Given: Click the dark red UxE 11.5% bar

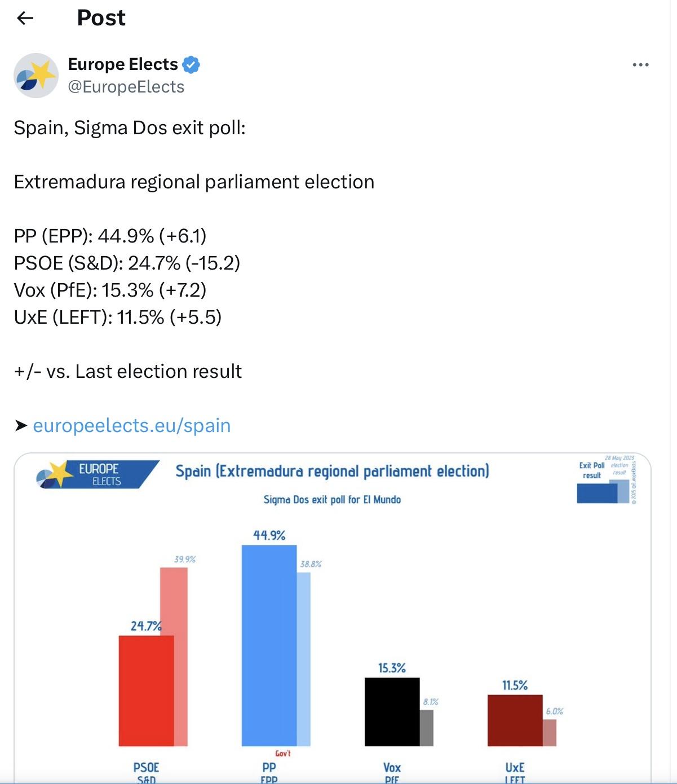Looking at the screenshot, I should (x=515, y=720).
